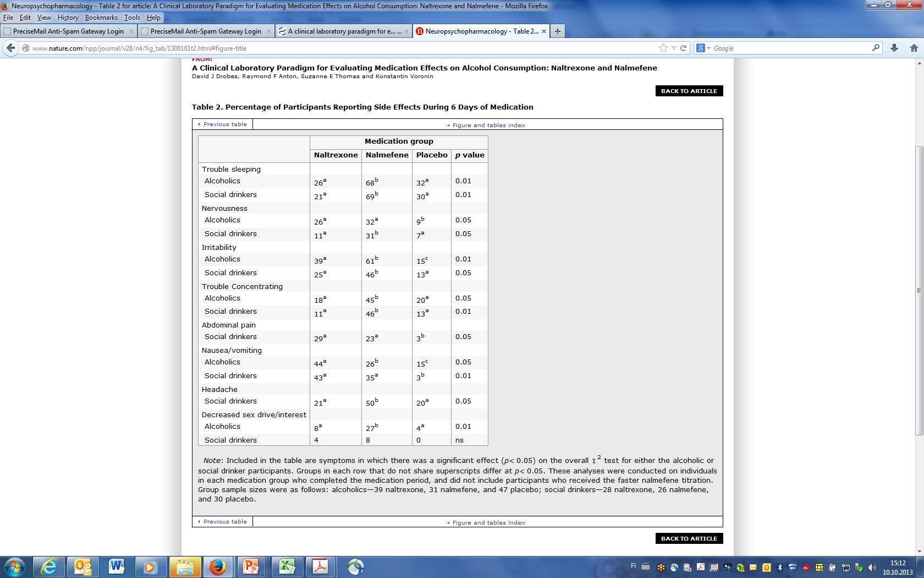Click the Naltrexone column header
This screenshot has width=924, height=578.
[335, 155]
